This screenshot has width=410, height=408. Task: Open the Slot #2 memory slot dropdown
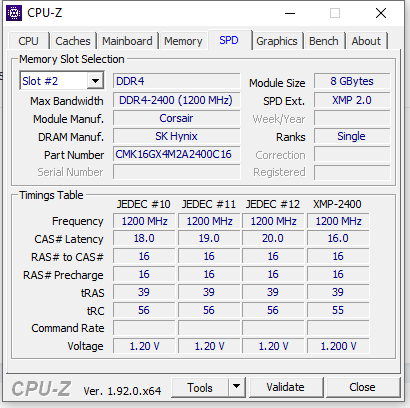[x=62, y=81]
